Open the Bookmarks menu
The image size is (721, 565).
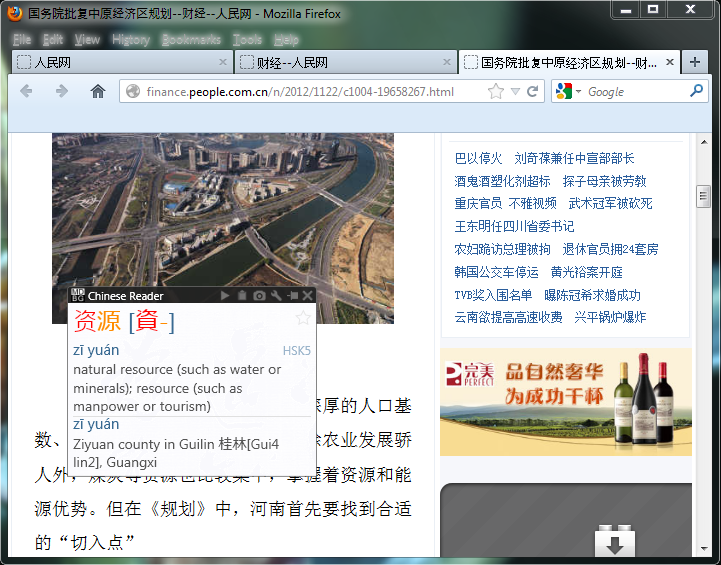pyautogui.click(x=191, y=40)
